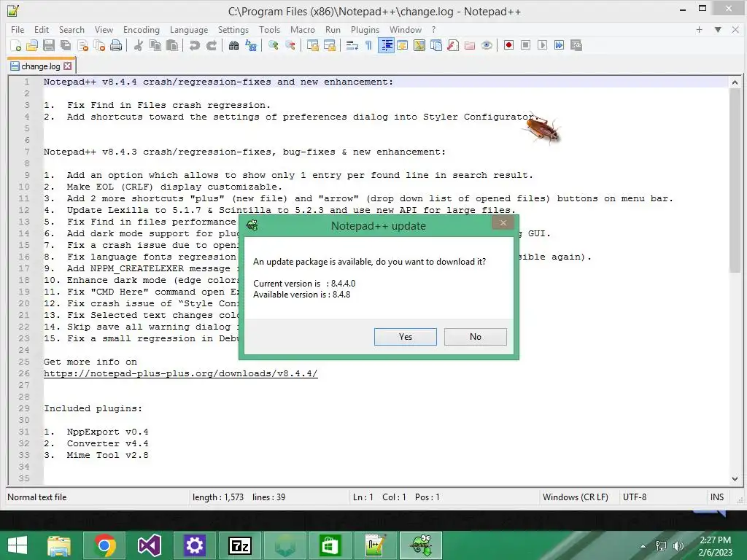Toggle Show All Characters pilcrow icon
Image resolution: width=747 pixels, height=560 pixels.
(368, 46)
